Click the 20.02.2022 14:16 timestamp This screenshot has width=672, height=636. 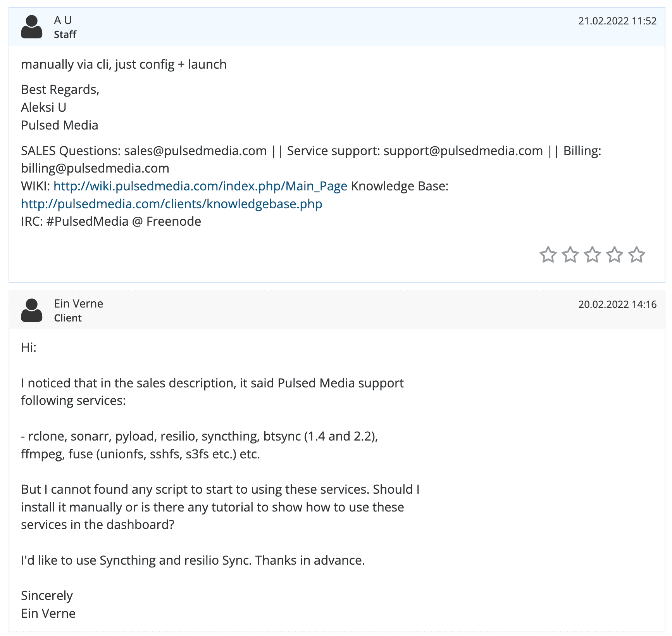(617, 304)
